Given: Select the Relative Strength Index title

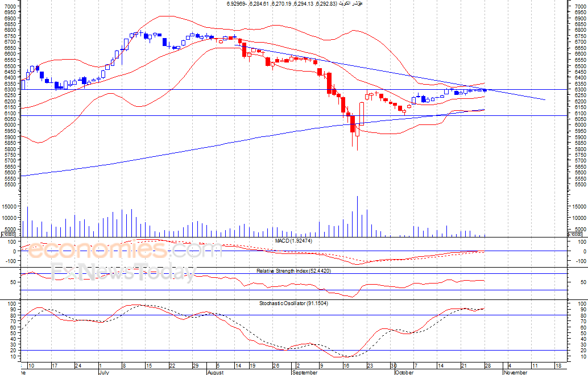Looking at the screenshot, I should click(293, 270).
